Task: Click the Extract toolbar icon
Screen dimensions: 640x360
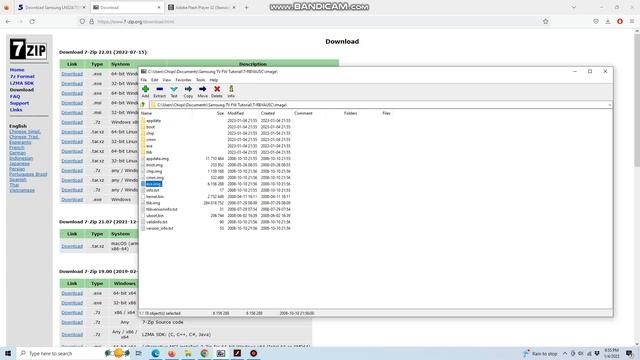Action: tap(160, 91)
